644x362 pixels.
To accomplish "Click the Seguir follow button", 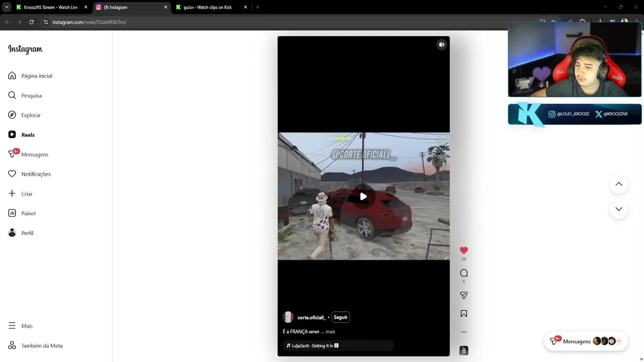I will click(x=341, y=317).
